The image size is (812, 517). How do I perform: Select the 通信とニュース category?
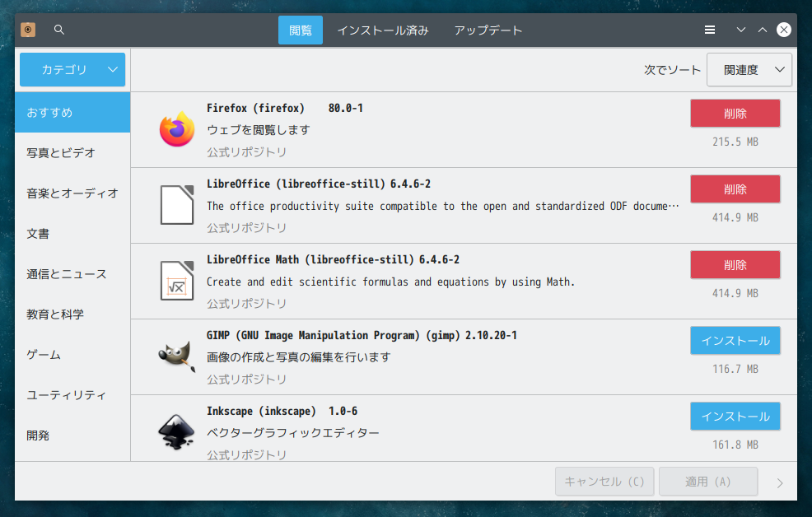click(72, 274)
